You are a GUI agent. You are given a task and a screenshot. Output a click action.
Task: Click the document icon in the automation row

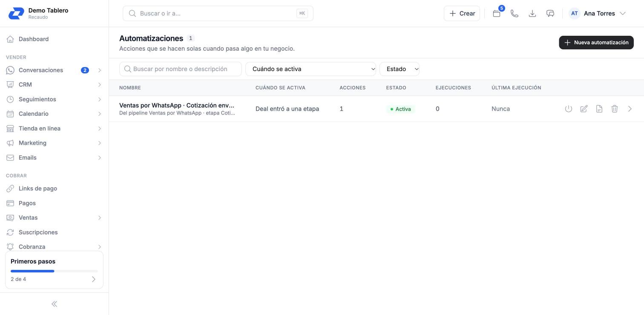coord(599,109)
